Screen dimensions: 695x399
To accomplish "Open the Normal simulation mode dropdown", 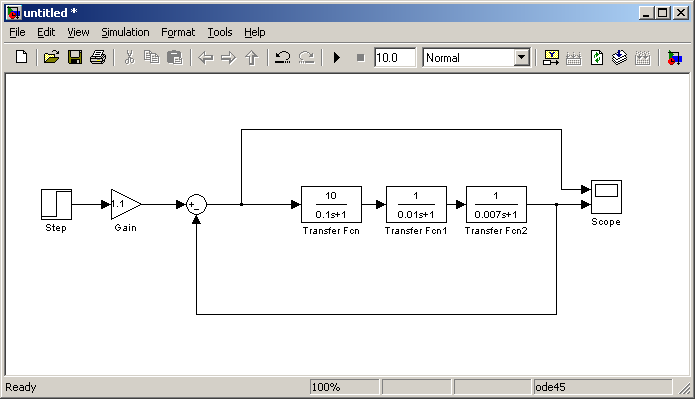I will pyautogui.click(x=522, y=58).
